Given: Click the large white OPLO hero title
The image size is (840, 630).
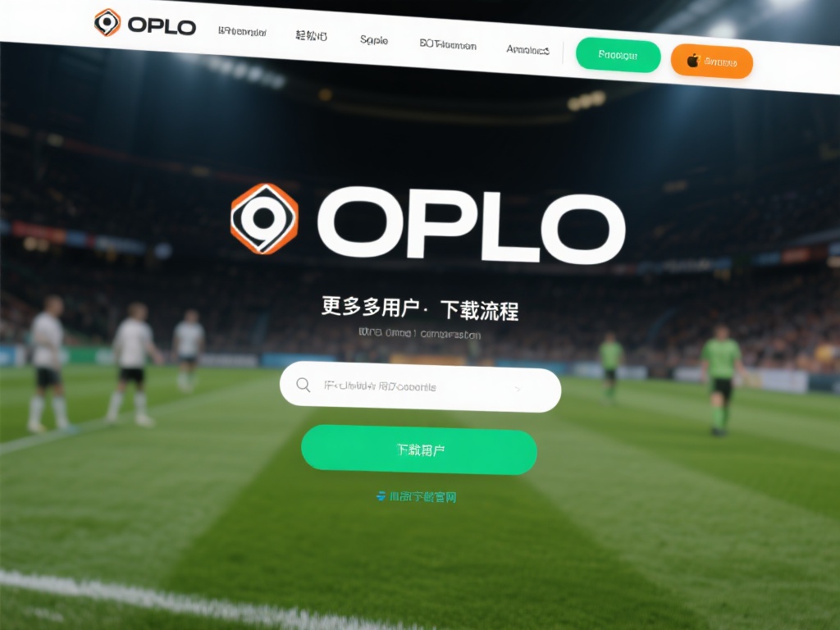Looking at the screenshot, I should coord(471,225).
